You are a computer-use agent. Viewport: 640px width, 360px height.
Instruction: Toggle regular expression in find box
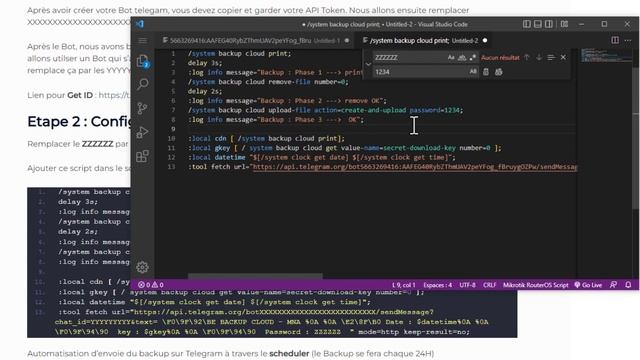pos(473,58)
